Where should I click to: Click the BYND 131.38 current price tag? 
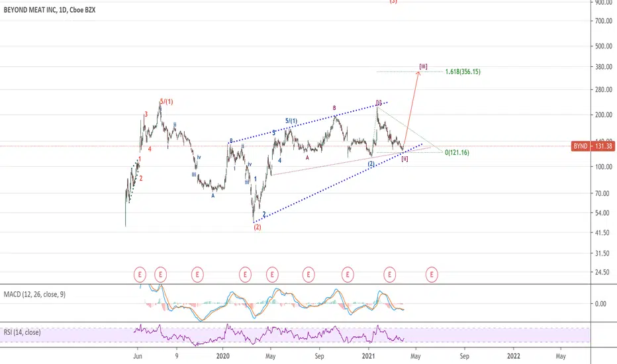593,146
